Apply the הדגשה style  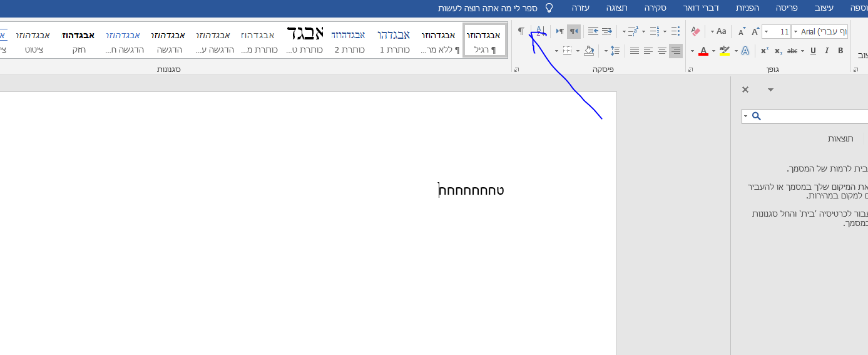click(x=169, y=41)
